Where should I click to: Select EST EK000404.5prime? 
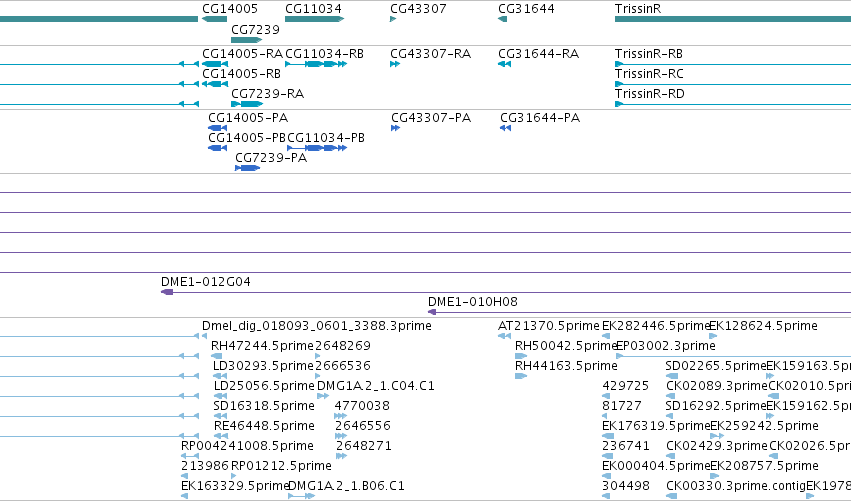click(656, 466)
